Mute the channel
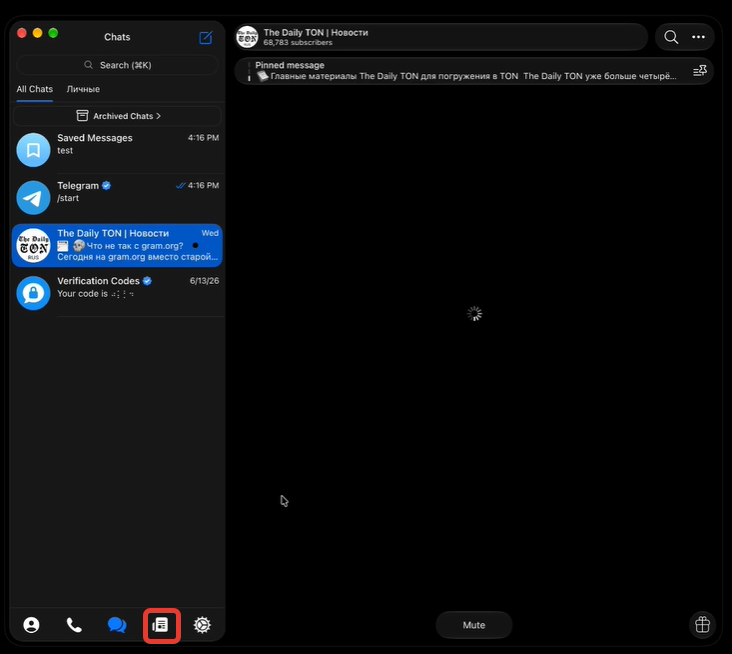732x654 pixels. point(474,625)
